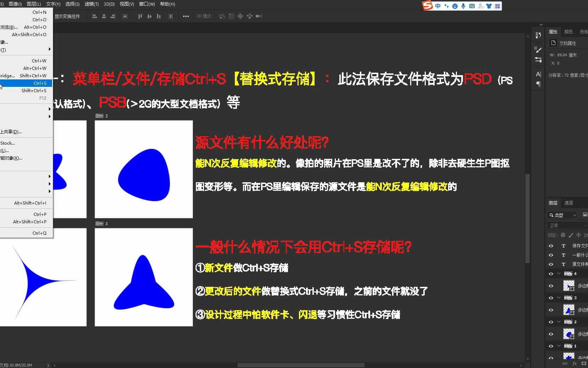Choose the highlighted Ctrl+S save item
588x368 pixels.
click(x=26, y=83)
